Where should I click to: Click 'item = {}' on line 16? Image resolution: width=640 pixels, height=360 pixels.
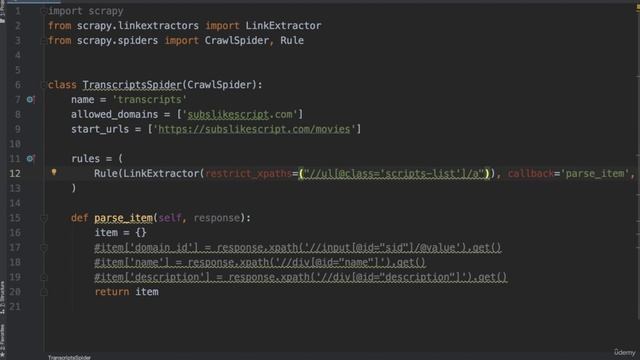120,233
